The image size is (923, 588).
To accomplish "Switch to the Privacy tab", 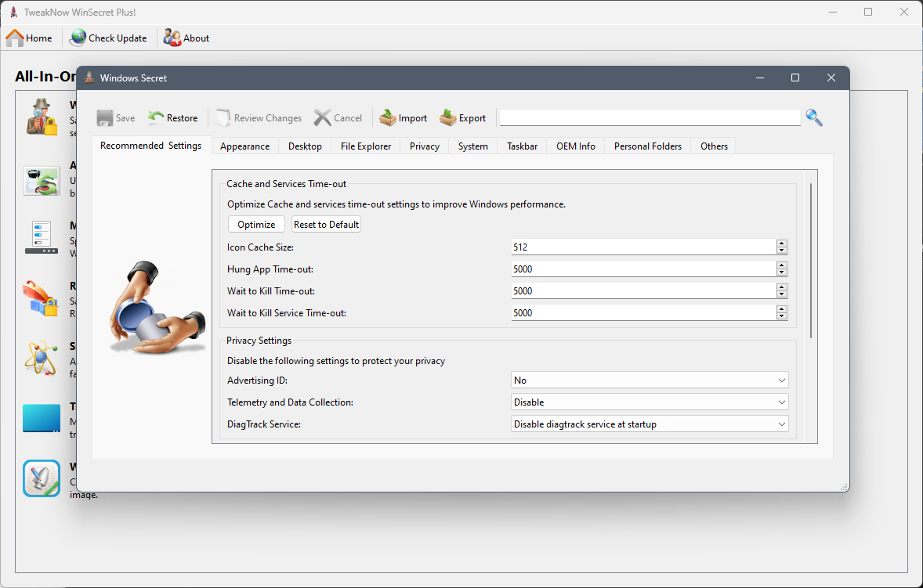I will 425,146.
